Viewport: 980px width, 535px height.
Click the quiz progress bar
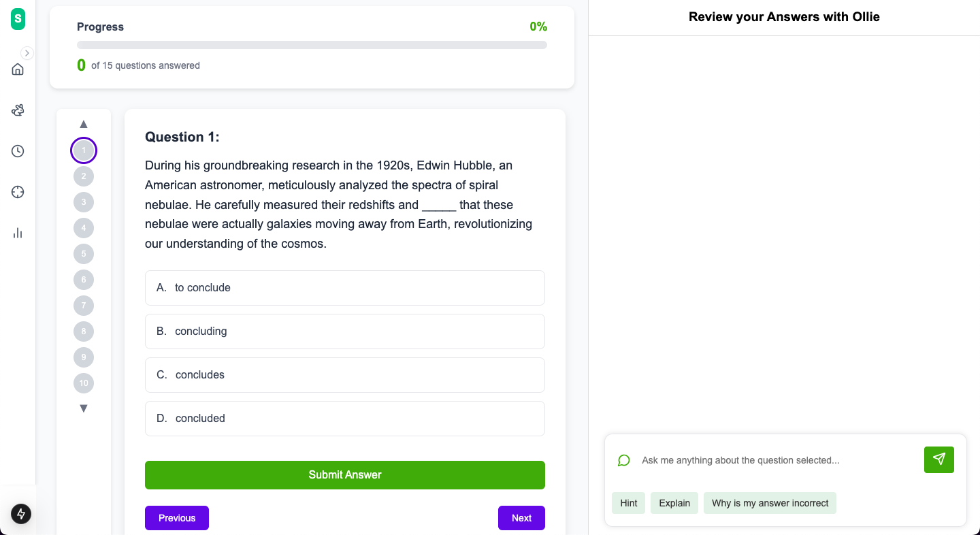pos(312,45)
